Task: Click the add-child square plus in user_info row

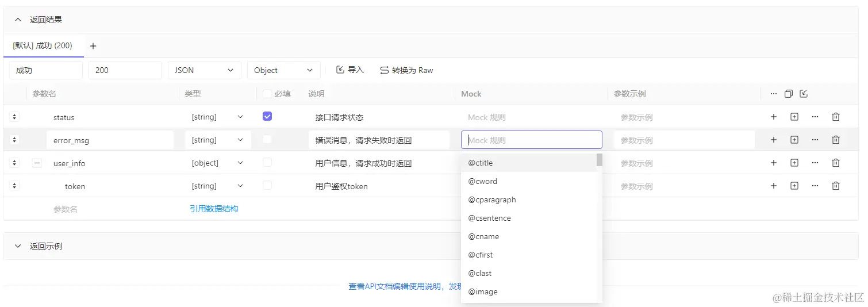Action: point(794,163)
